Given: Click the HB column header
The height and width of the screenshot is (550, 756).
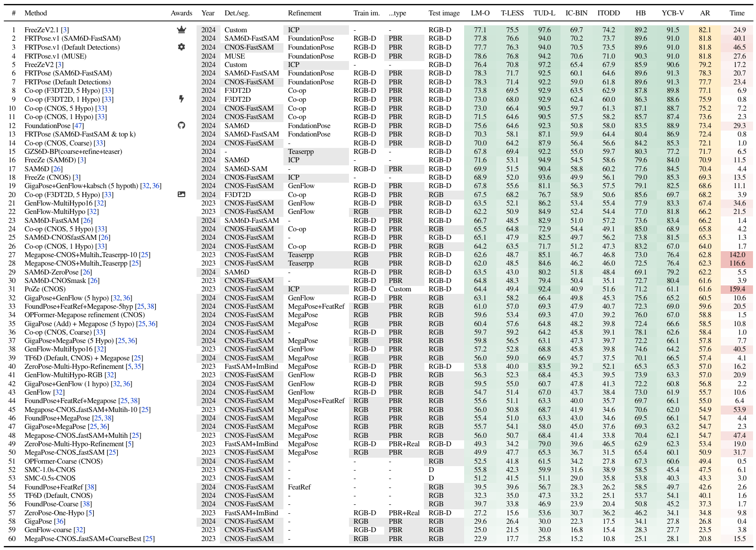Looking at the screenshot, I should pos(641,13).
